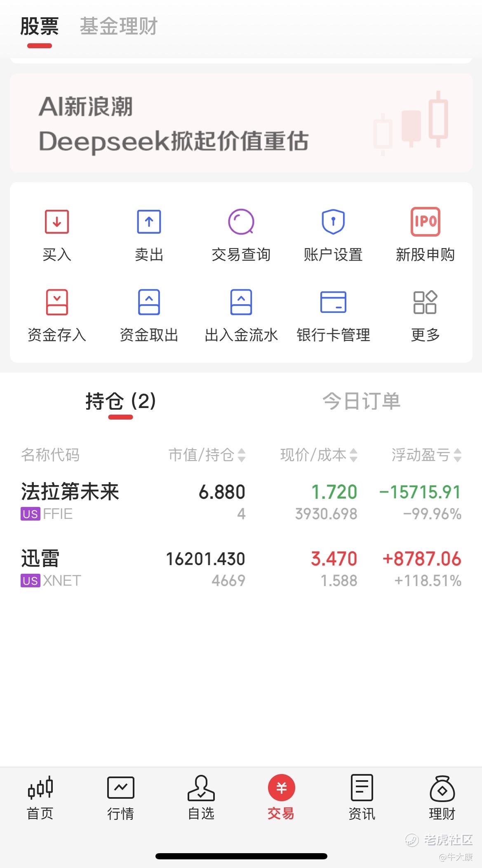Open the 迅雷 holding row
Image resolution: width=482 pixels, height=868 pixels.
tap(241, 569)
